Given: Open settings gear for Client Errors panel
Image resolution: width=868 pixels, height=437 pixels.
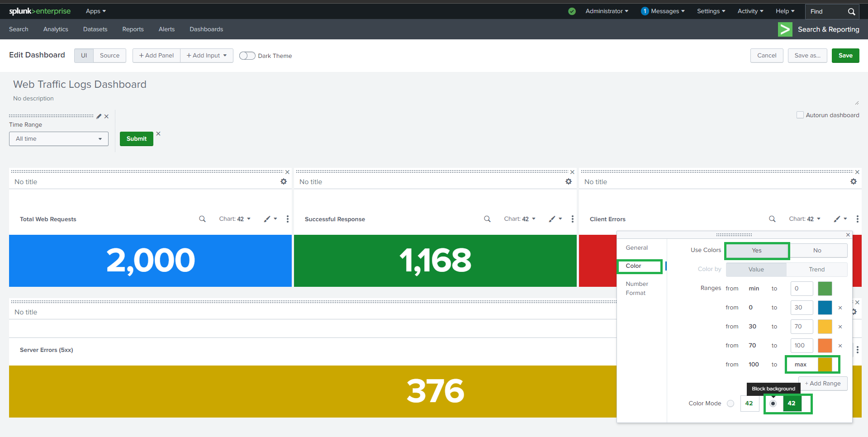Looking at the screenshot, I should (x=854, y=181).
